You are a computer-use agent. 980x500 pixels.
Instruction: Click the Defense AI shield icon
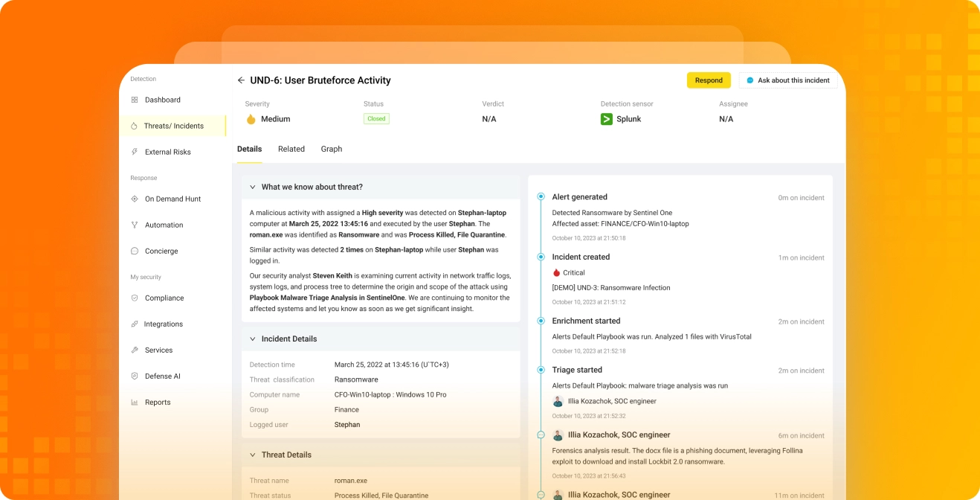(135, 376)
